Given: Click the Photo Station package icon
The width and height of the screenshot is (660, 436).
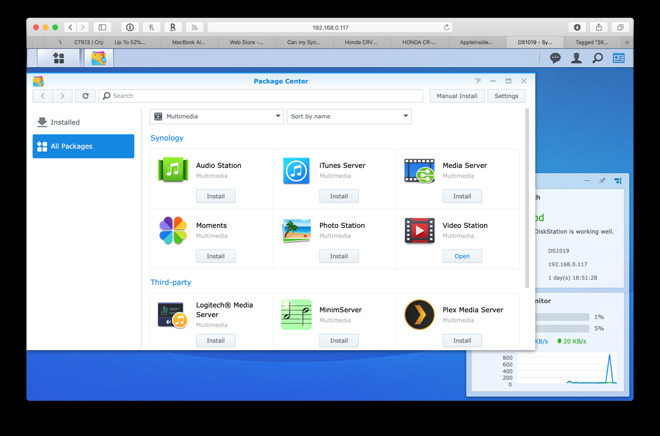Looking at the screenshot, I should (x=296, y=231).
